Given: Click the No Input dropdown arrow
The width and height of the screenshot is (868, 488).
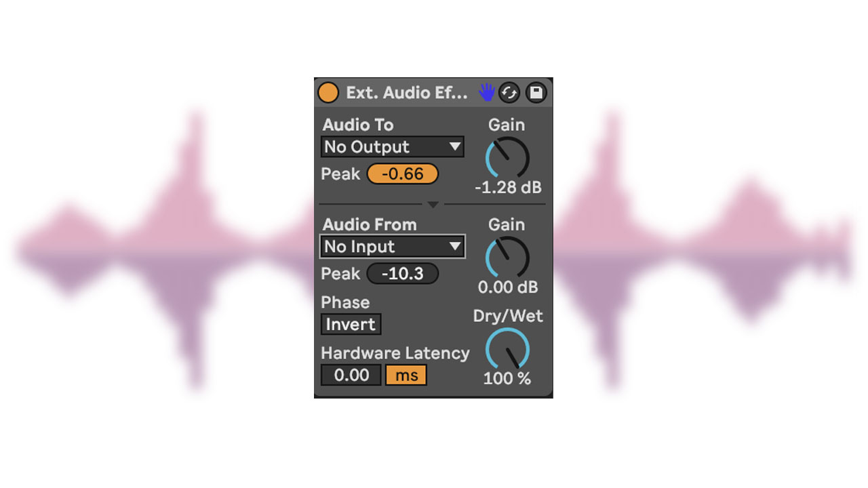Looking at the screenshot, I should pos(454,247).
